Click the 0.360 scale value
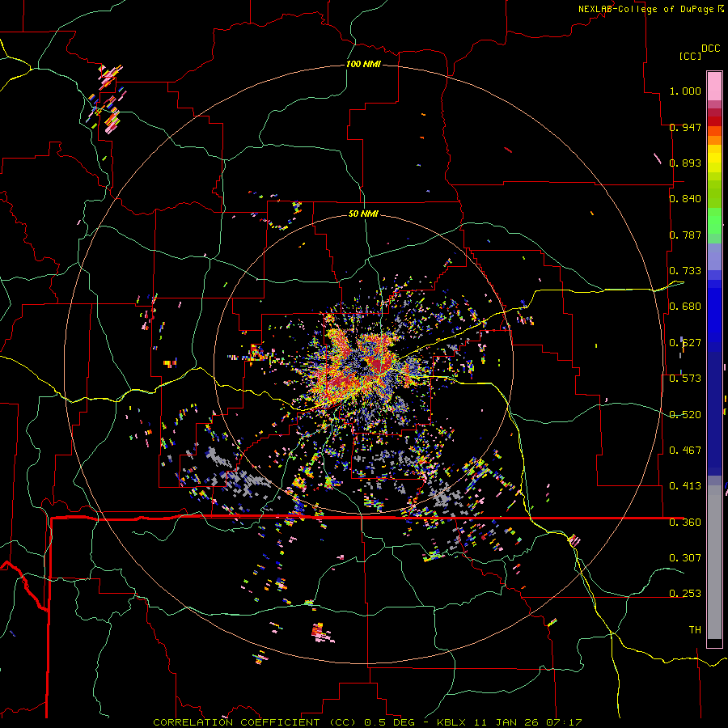 [685, 523]
